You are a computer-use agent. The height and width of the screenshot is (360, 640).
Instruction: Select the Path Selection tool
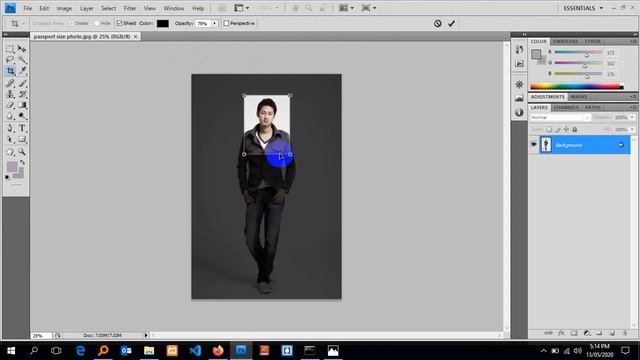pos(10,140)
